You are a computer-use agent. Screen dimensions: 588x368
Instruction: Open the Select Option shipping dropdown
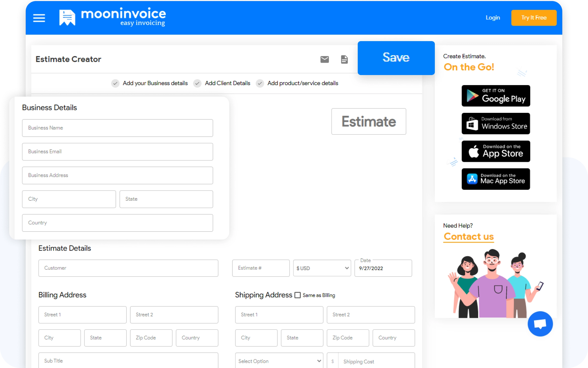[279, 361]
